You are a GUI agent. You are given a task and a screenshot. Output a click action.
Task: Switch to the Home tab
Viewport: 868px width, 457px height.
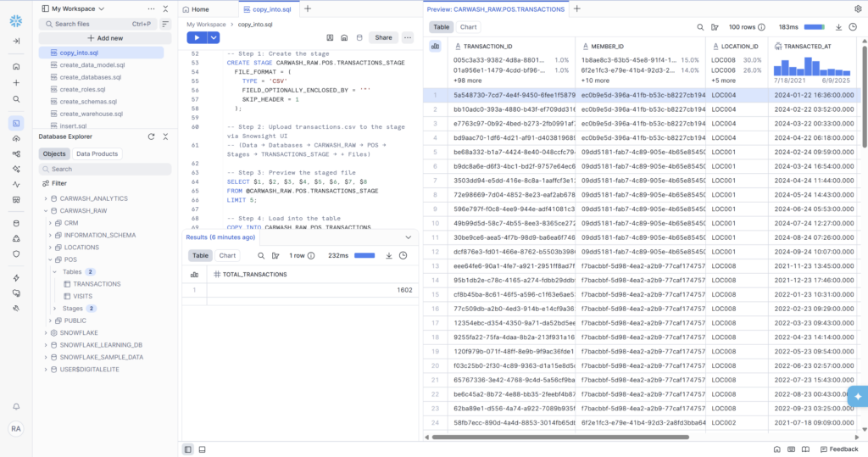[195, 8]
